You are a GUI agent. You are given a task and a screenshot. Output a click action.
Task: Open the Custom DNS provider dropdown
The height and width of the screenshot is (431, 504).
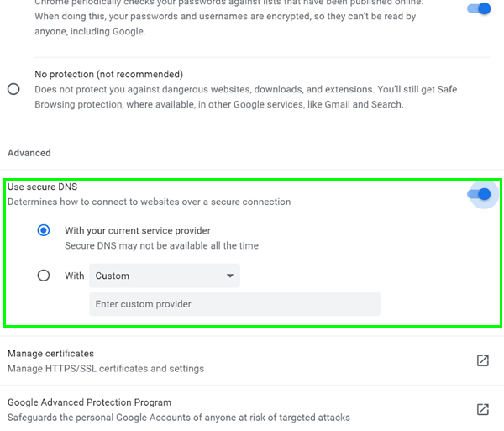(x=164, y=276)
